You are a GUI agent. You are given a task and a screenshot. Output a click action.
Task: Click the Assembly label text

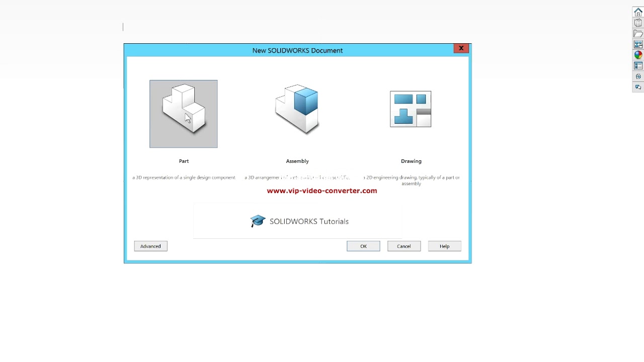pos(297,161)
